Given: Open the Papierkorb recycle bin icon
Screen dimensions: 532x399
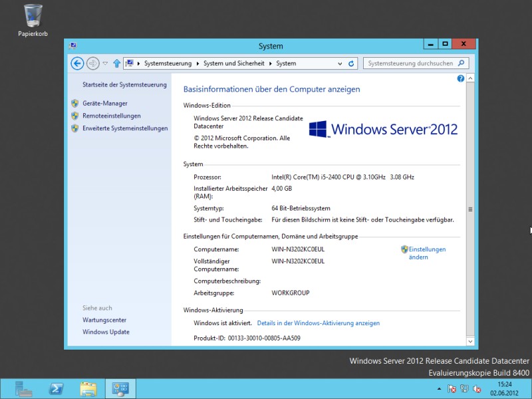Looking at the screenshot, I should pos(33,21).
